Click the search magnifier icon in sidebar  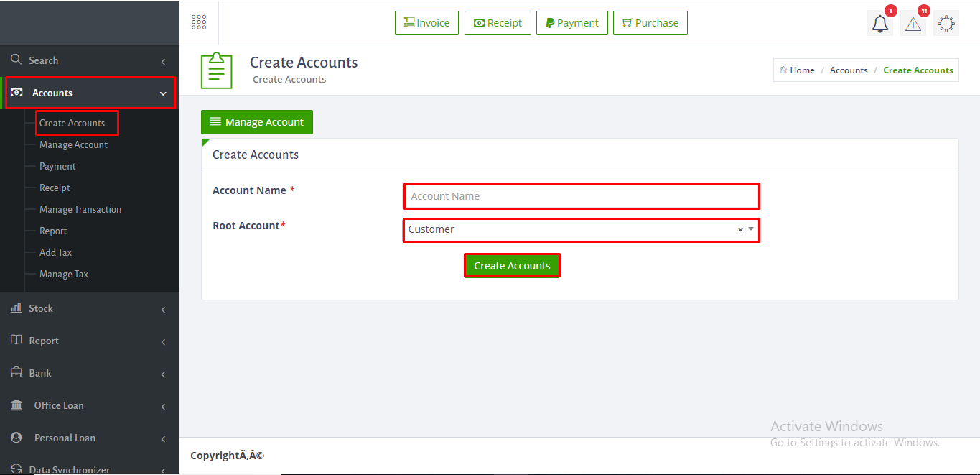pyautogui.click(x=16, y=60)
